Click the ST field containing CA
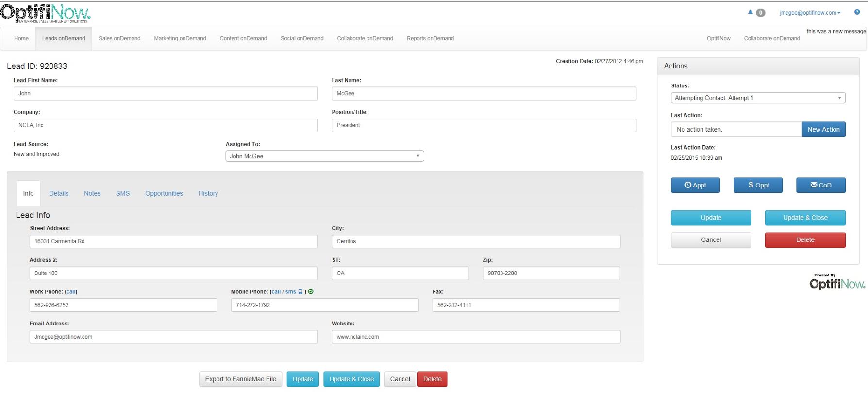The width and height of the screenshot is (868, 409). pyautogui.click(x=401, y=273)
